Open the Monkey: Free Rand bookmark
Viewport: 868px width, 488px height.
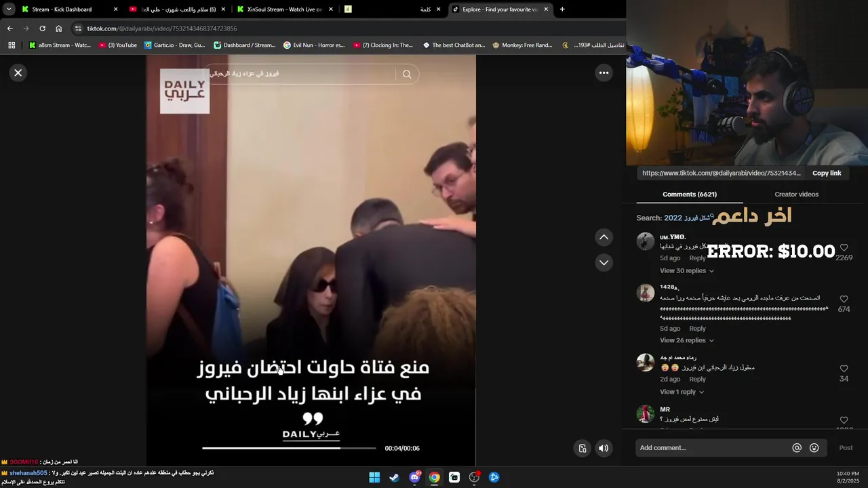coord(522,45)
